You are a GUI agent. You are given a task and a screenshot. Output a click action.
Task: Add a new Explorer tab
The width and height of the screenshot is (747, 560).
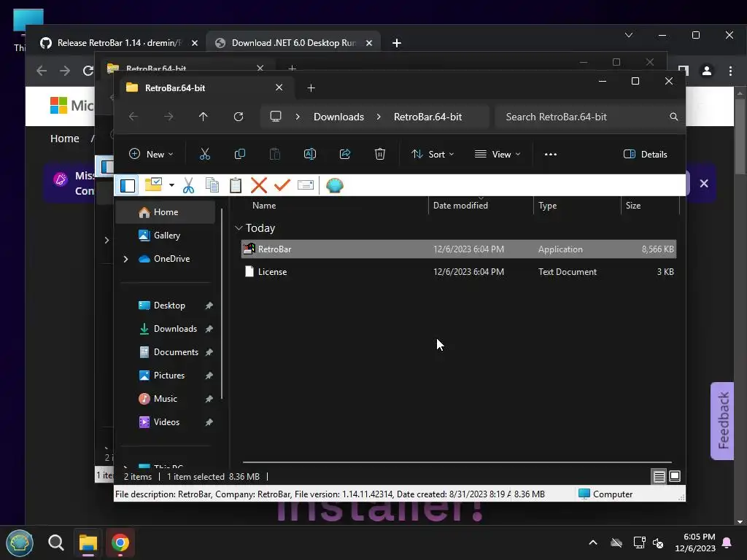pyautogui.click(x=311, y=87)
